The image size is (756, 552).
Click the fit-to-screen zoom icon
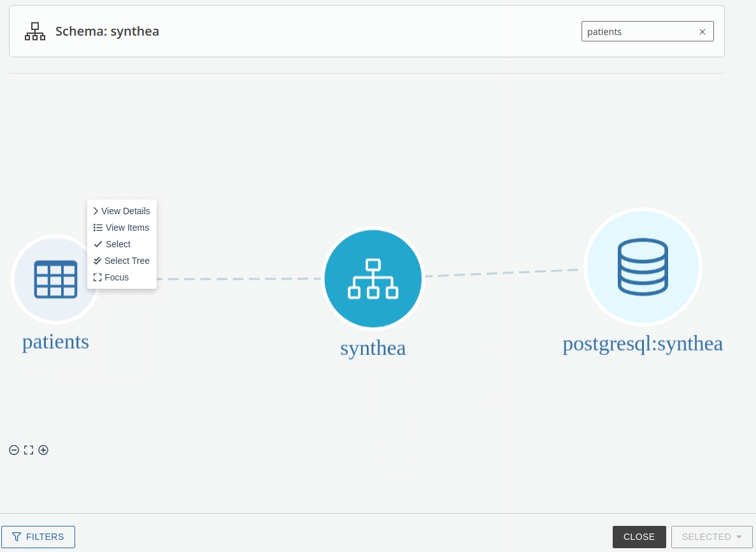tap(29, 450)
